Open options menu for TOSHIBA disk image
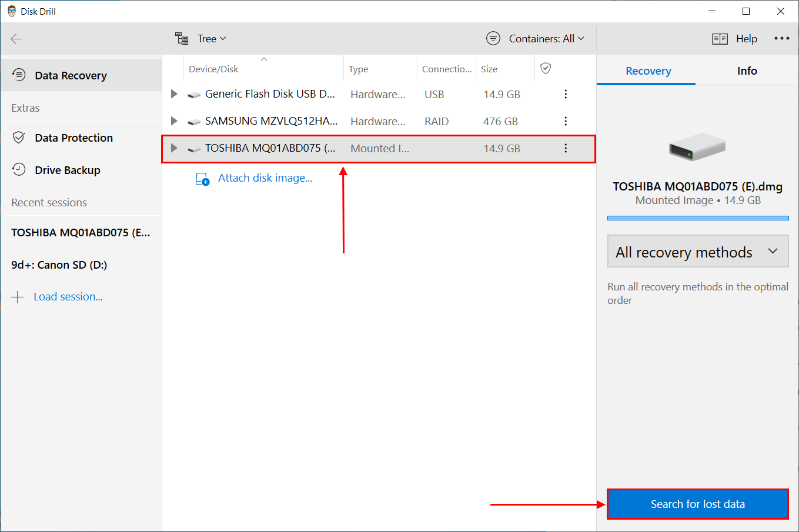799x532 pixels. click(x=566, y=148)
